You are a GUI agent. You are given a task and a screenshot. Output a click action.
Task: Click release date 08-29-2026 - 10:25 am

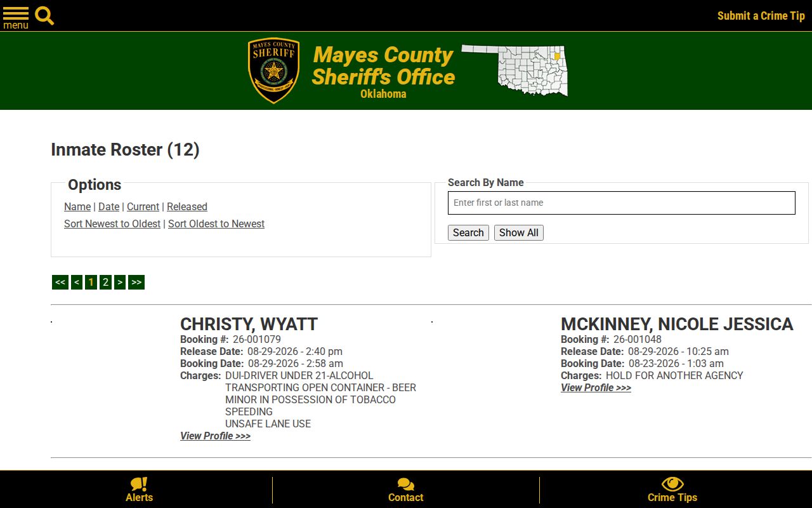[678, 351]
